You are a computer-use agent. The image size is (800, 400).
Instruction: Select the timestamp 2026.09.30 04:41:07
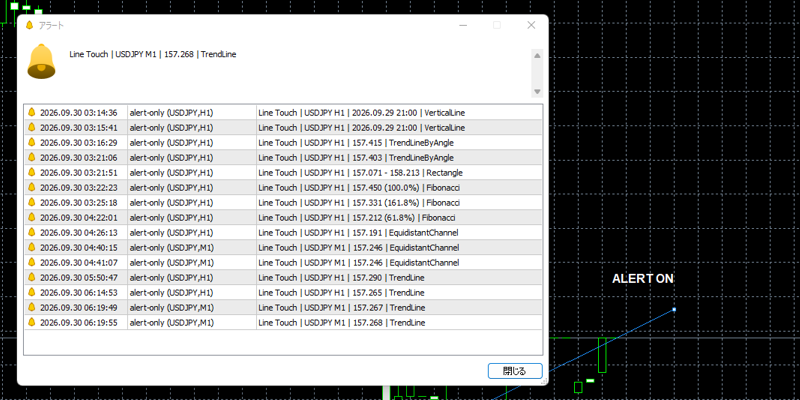point(79,262)
